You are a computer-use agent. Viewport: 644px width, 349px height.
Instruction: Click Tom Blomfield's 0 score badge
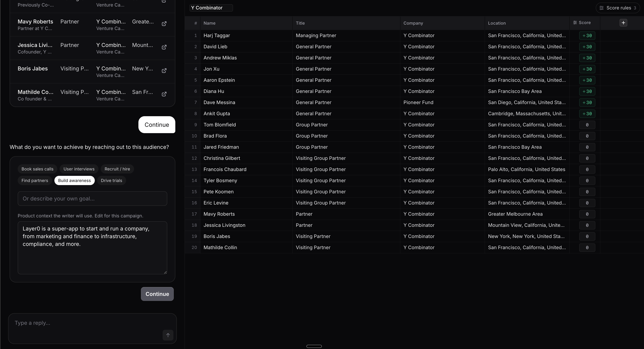click(587, 125)
